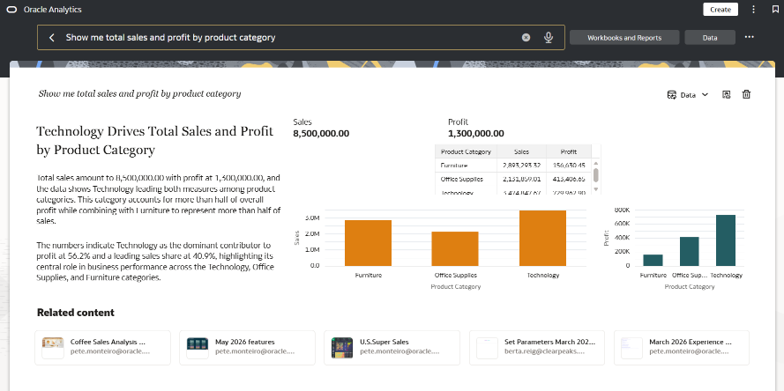The image size is (784, 391).
Task: Click the table scroll-down arrow
Action: coord(596,189)
